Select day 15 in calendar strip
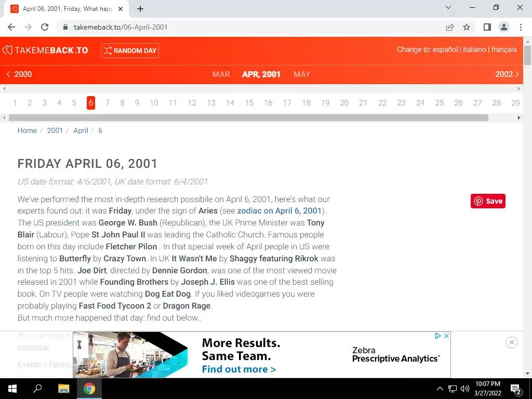The image size is (532, 399). coord(249,103)
